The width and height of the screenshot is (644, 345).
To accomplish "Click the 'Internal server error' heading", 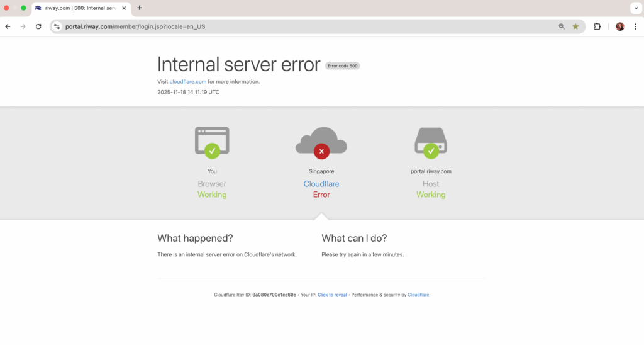I will click(x=238, y=65).
